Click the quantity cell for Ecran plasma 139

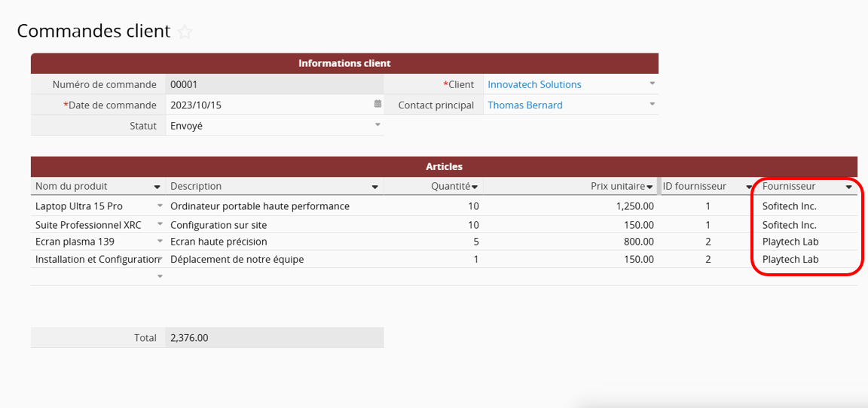click(434, 242)
